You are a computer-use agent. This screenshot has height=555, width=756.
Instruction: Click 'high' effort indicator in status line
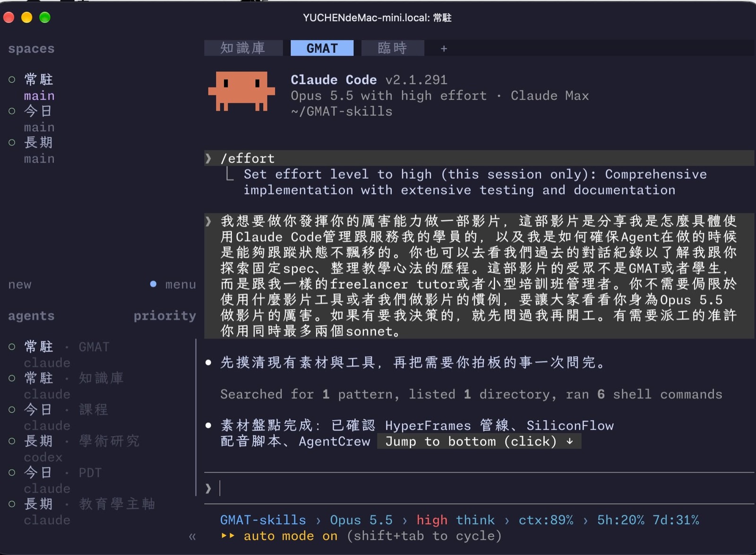[x=432, y=520]
